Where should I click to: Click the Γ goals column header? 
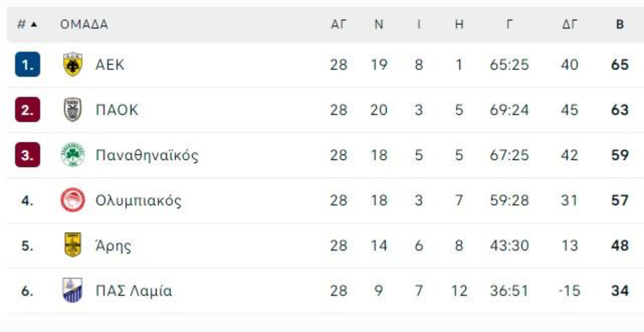509,25
